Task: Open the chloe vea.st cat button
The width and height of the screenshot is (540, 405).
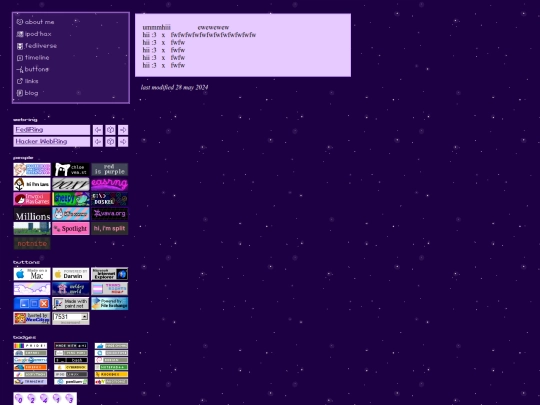Action: [71, 169]
